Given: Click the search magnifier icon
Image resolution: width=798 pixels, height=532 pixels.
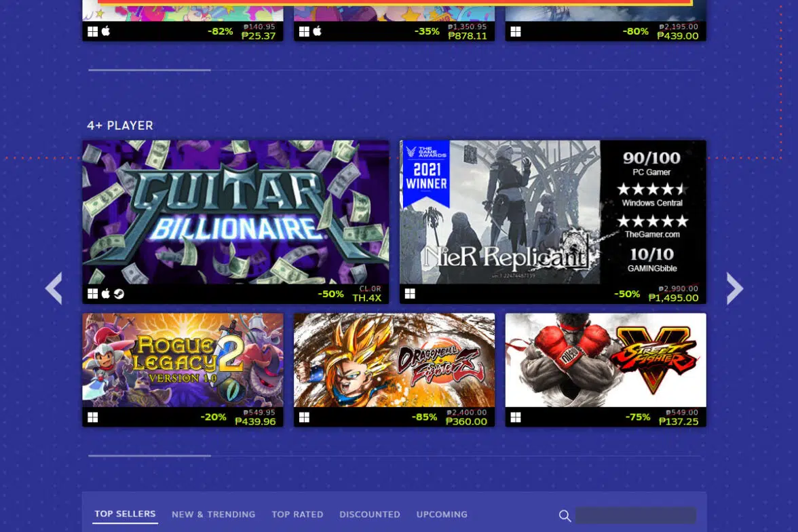Looking at the screenshot, I should coord(565,516).
